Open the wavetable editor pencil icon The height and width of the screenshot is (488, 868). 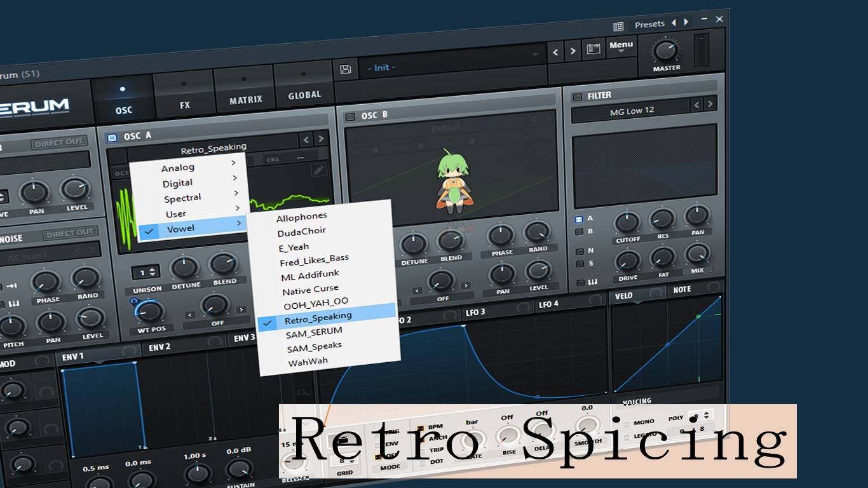click(318, 170)
